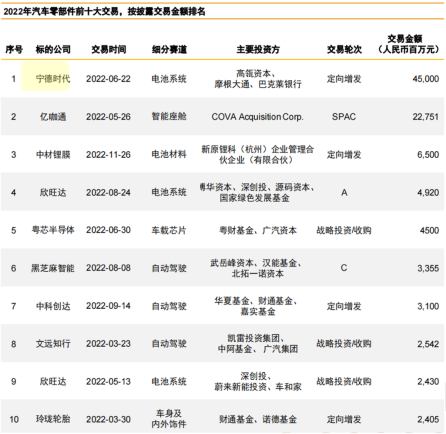Select the 黑芝麻智能 company cell
This screenshot has width=446, height=434.
[53, 268]
